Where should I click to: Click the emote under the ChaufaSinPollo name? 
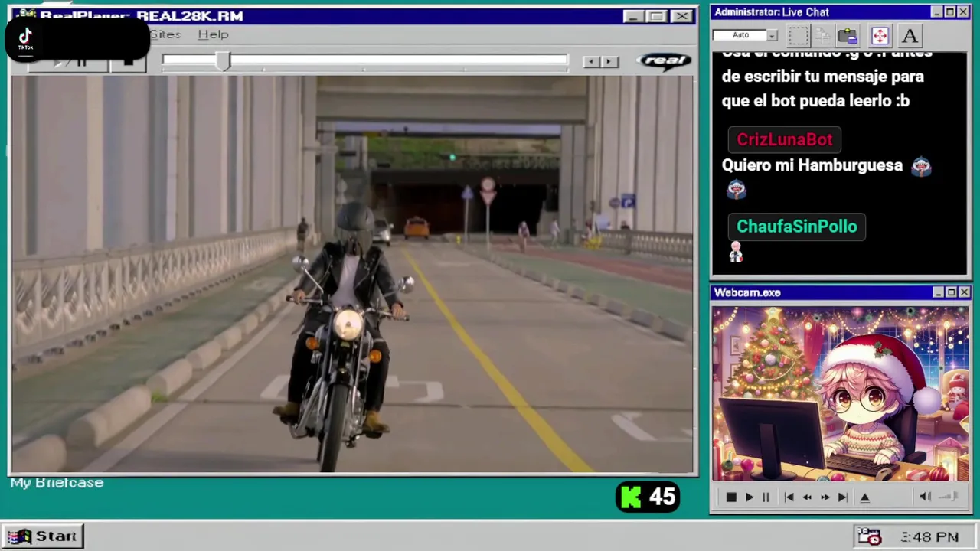tap(736, 252)
